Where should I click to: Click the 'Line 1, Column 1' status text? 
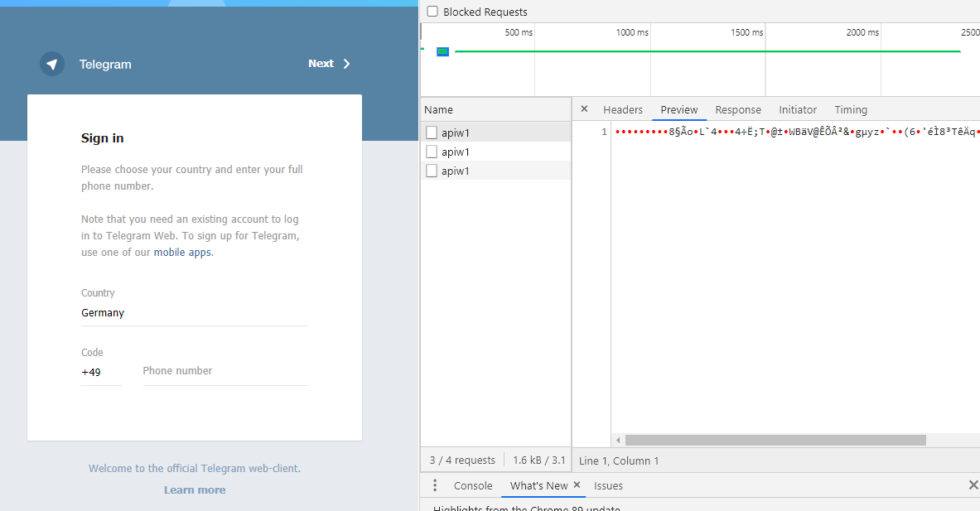pyautogui.click(x=619, y=461)
